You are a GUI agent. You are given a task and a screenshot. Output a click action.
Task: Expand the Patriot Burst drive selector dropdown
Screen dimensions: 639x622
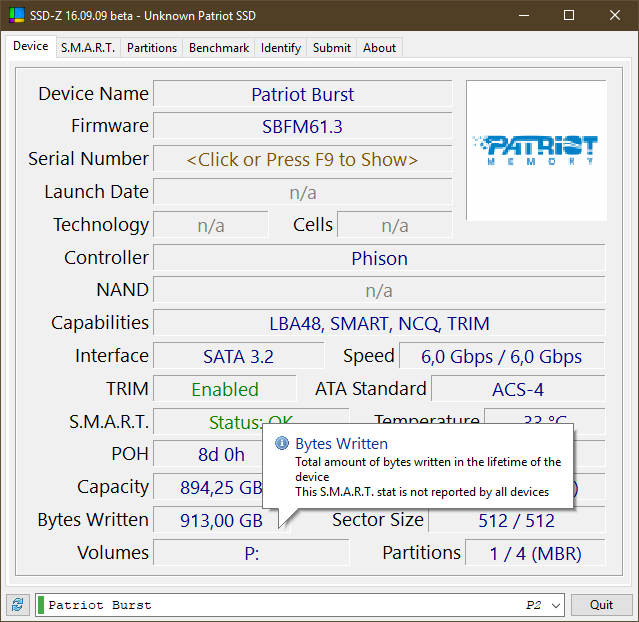(x=555, y=605)
